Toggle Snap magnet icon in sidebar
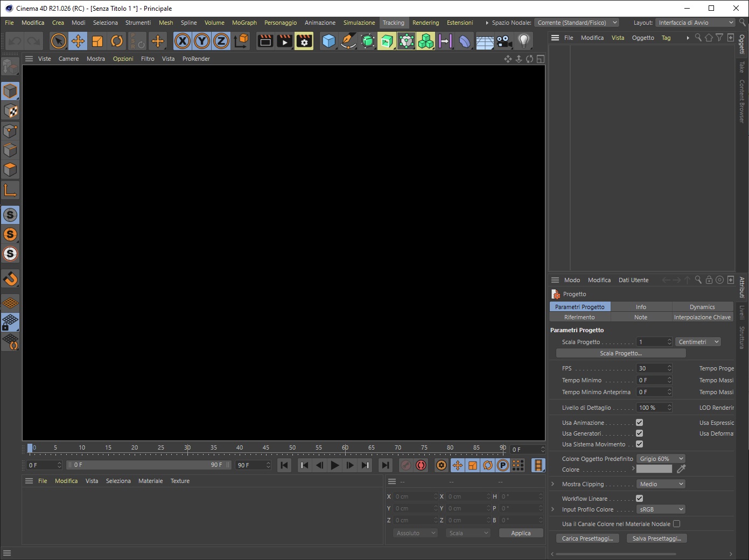This screenshot has height=560, width=749. (10, 278)
